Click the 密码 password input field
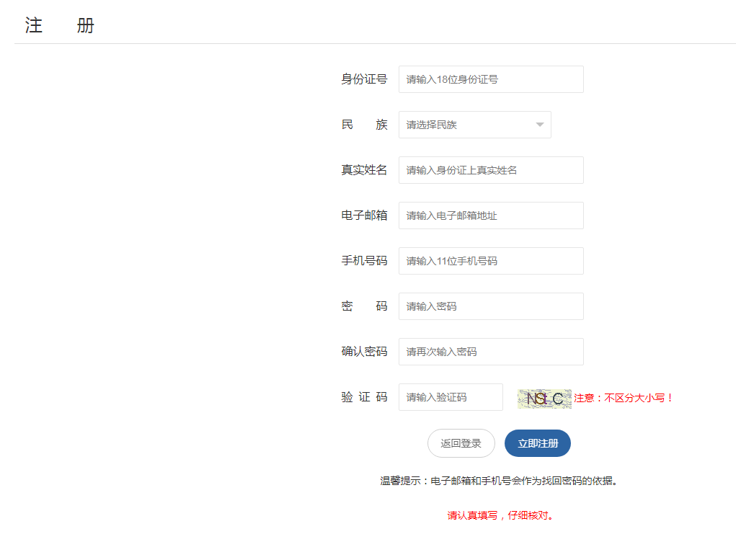This screenshot has width=736, height=560. [x=491, y=306]
